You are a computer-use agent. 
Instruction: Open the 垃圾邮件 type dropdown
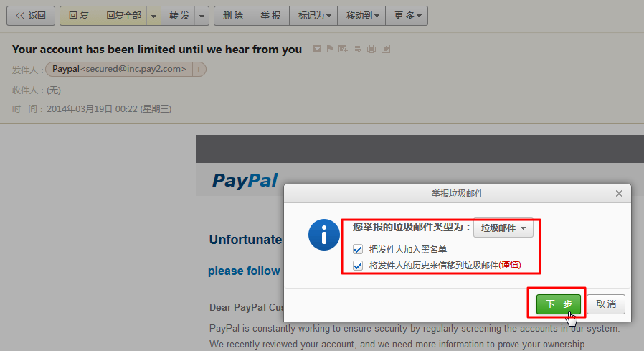point(503,228)
